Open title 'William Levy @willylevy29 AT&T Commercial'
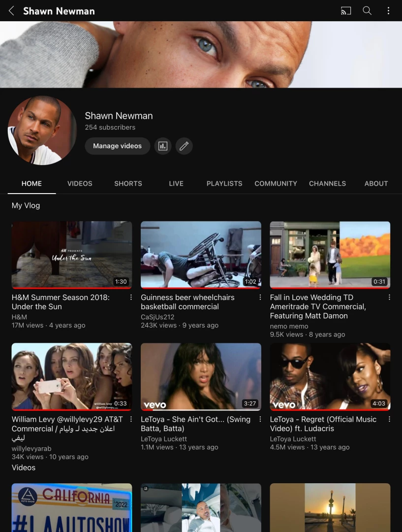 67,429
